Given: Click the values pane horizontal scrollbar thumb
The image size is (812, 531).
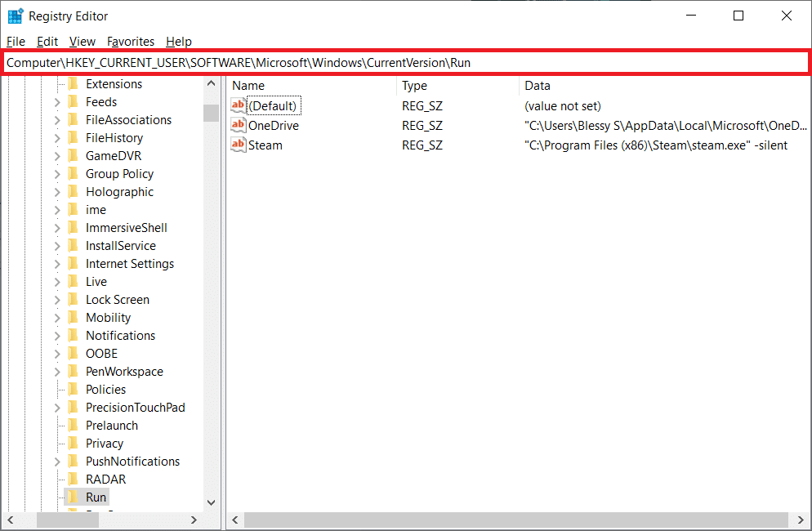Looking at the screenshot, I should point(515,520).
